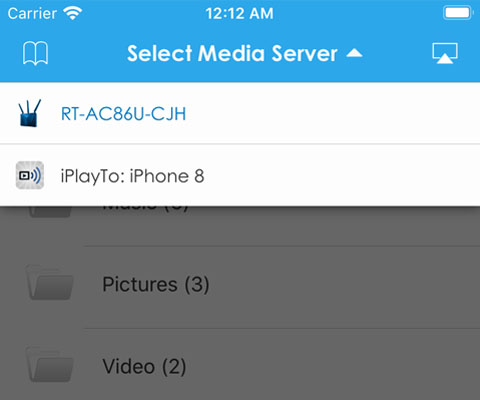Tap the Wi-Fi signal status icon
This screenshot has height=400, width=480.
[73, 14]
